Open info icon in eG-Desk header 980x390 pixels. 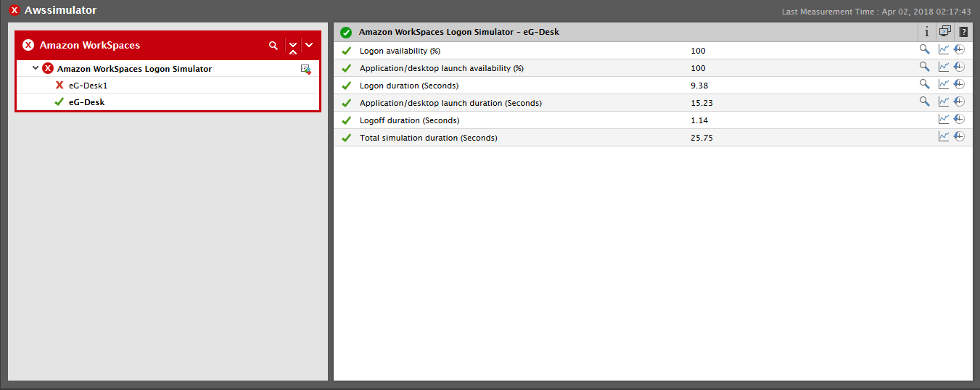[x=926, y=32]
